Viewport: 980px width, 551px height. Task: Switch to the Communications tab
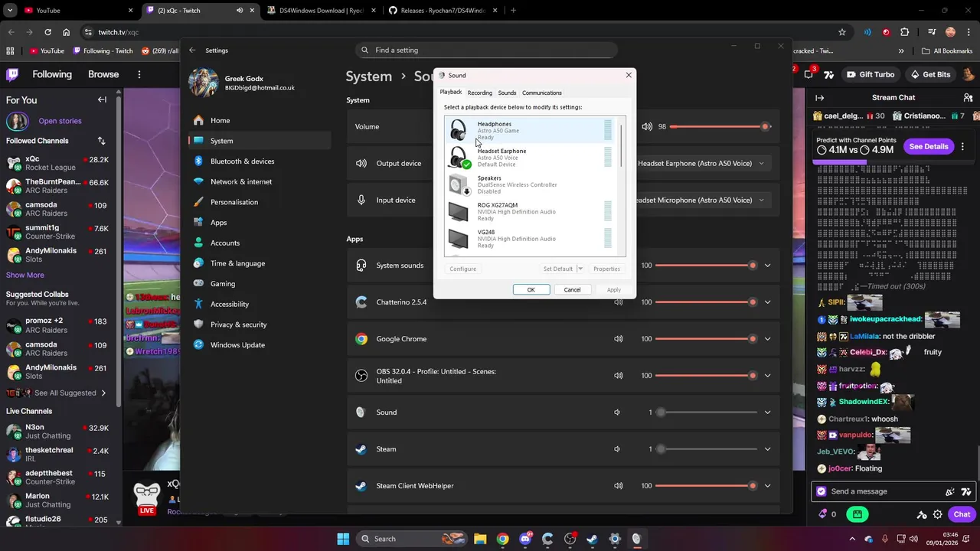[542, 93]
